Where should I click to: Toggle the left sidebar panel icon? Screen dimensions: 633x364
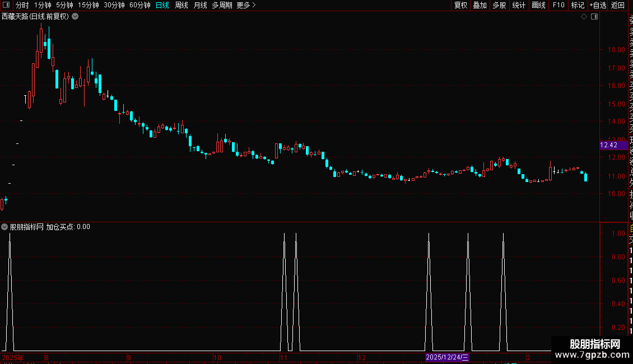6,5
